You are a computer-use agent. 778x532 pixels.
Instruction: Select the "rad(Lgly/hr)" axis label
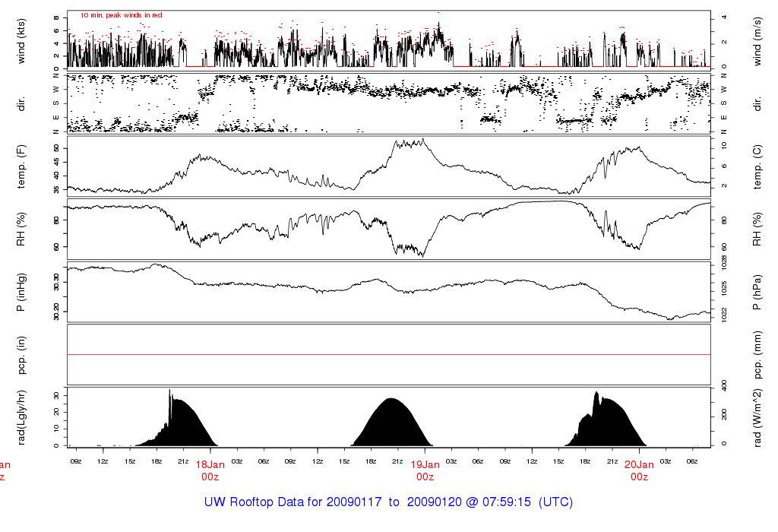point(21,417)
